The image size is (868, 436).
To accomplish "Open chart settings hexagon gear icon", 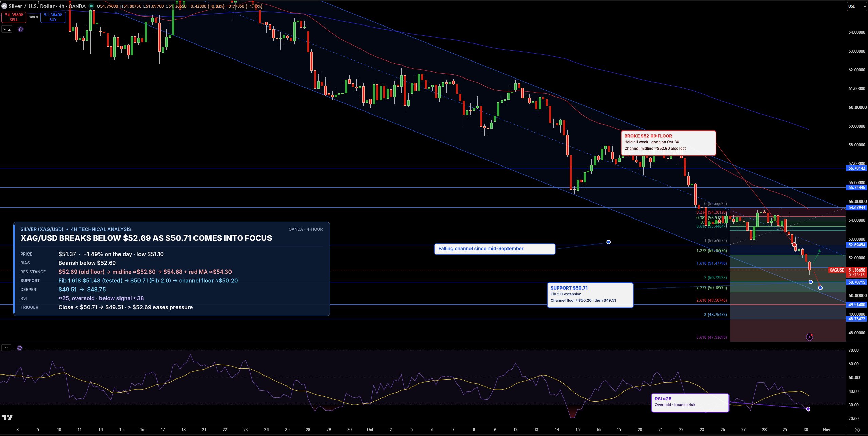I will 857,430.
